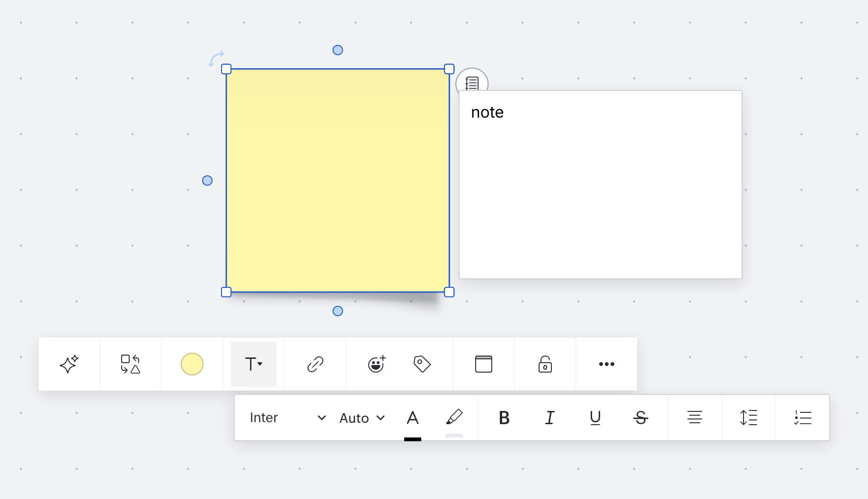Add a tag using the tag icon

point(422,364)
